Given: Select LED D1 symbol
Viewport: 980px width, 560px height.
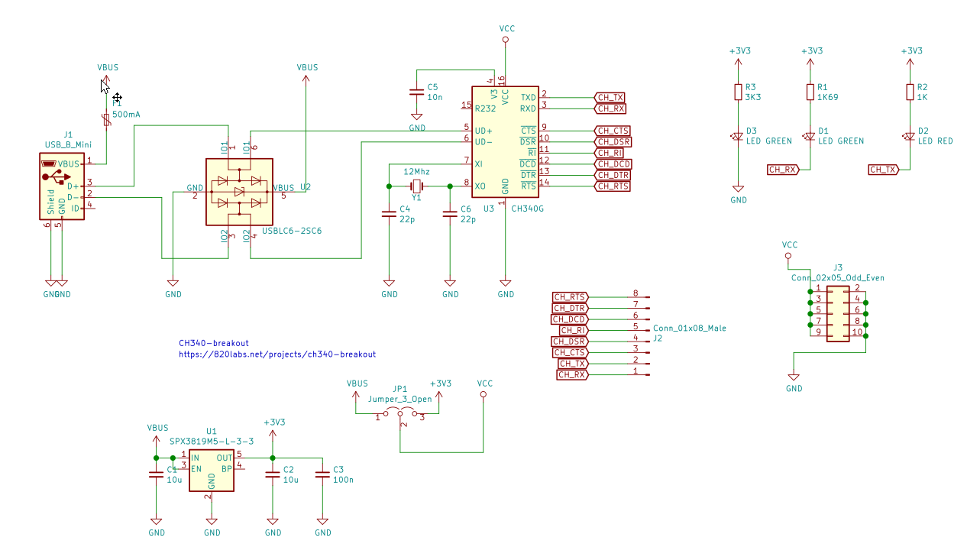Looking at the screenshot, I should [x=810, y=137].
